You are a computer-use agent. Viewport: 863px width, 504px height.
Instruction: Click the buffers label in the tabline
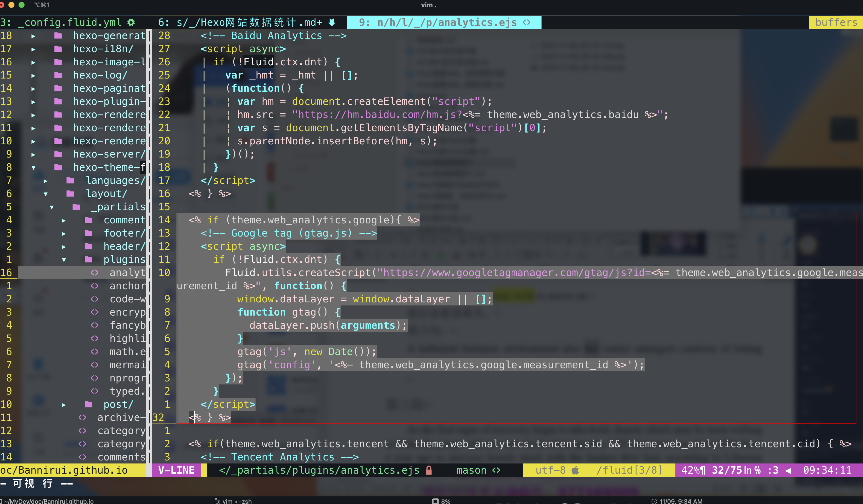click(x=836, y=23)
